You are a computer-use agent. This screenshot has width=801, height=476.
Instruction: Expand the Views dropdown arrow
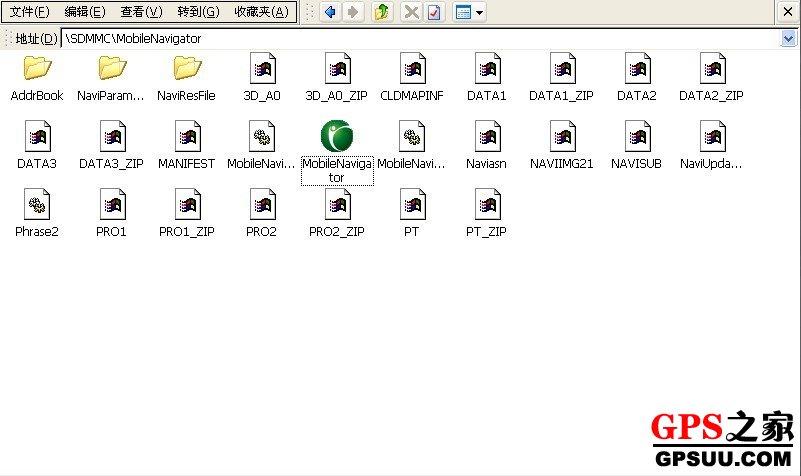tap(480, 12)
